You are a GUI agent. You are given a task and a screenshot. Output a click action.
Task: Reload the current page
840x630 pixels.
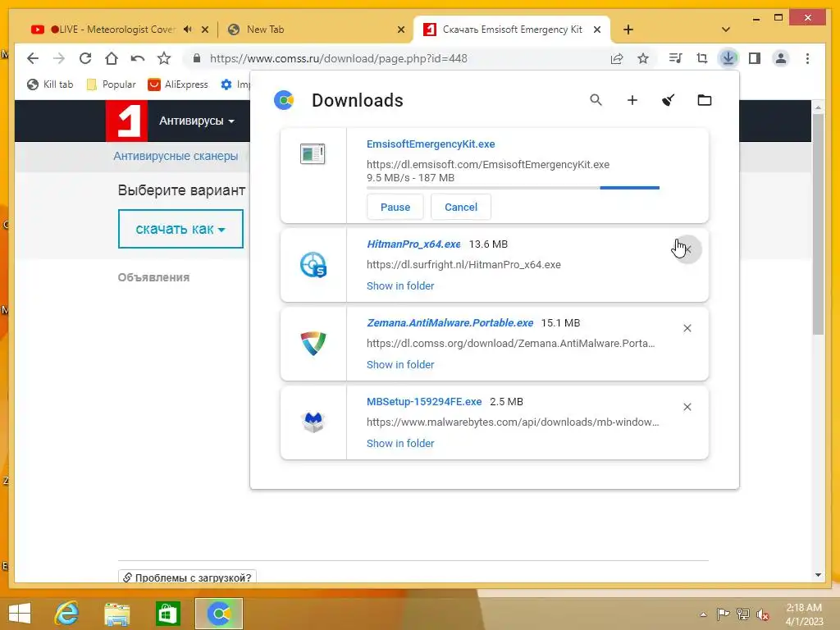(x=85, y=58)
